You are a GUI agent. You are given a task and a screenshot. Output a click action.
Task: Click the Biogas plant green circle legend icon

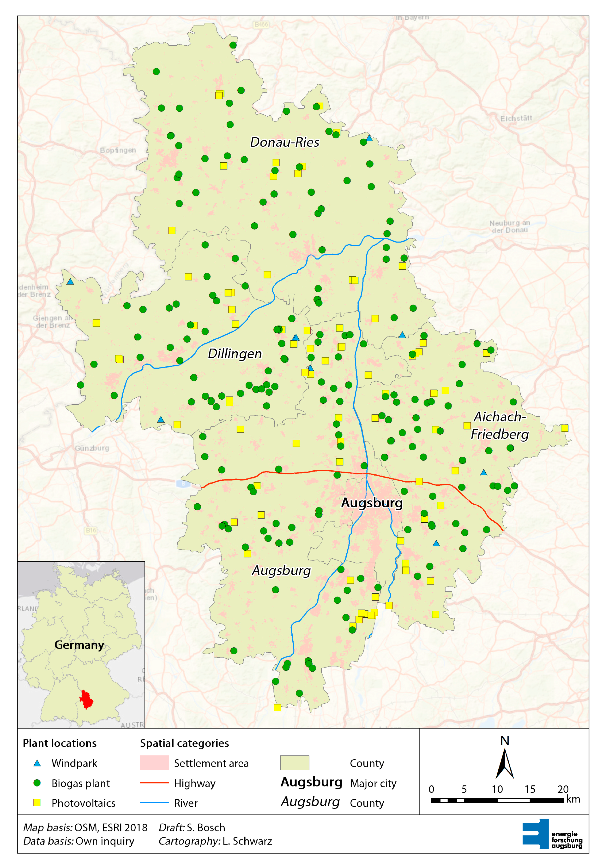pyautogui.click(x=37, y=783)
